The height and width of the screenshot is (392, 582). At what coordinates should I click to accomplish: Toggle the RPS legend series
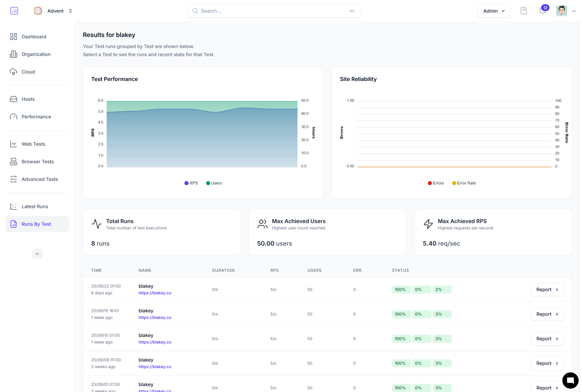tap(191, 183)
